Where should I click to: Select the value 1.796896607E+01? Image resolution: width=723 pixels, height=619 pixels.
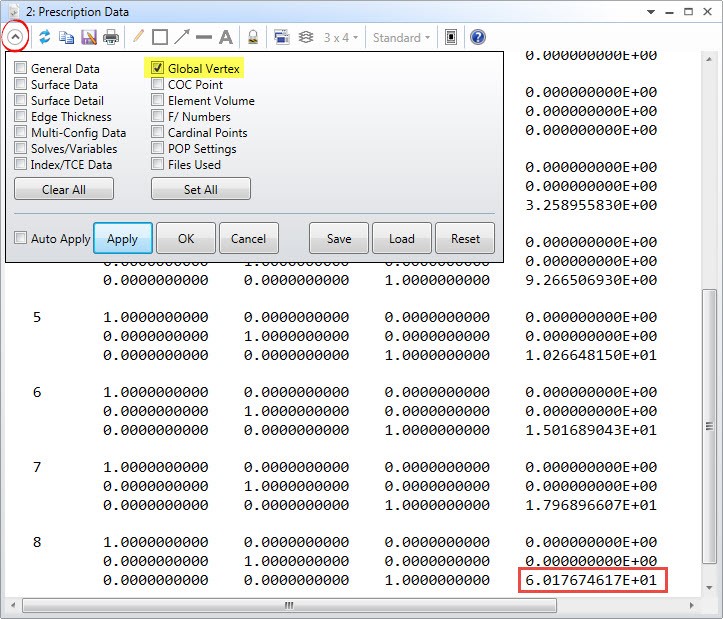pyautogui.click(x=591, y=505)
